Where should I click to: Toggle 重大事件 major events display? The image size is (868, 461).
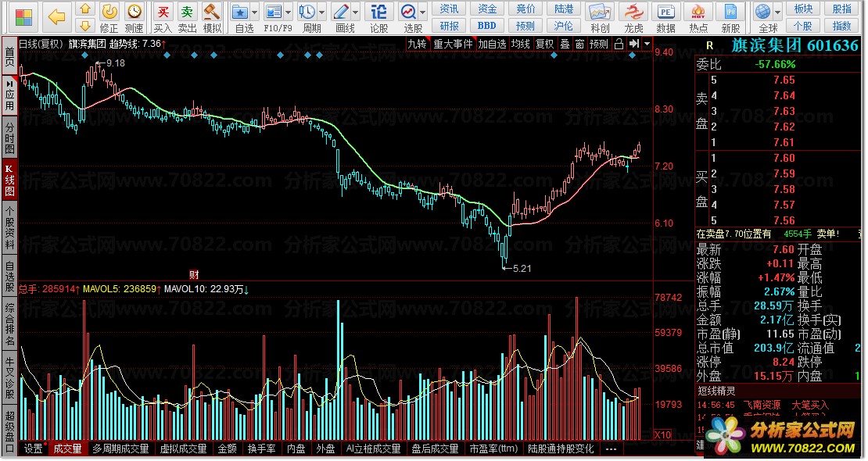(453, 44)
